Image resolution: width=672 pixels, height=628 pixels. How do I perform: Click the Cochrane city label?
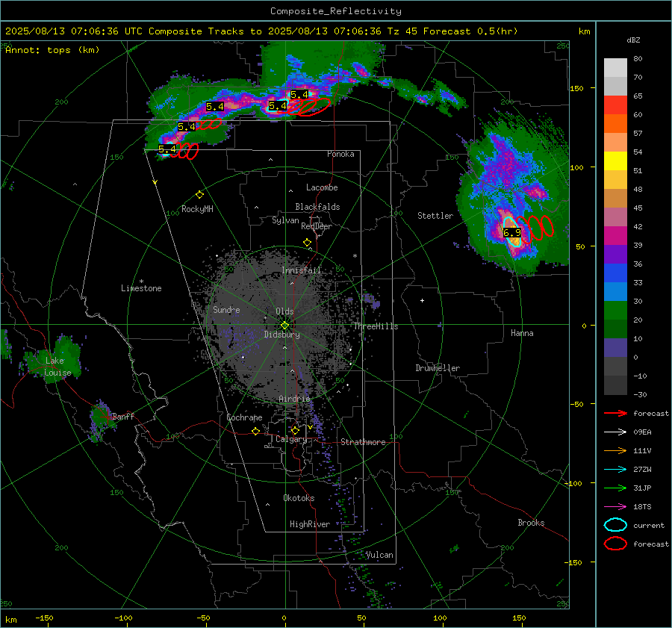244,417
